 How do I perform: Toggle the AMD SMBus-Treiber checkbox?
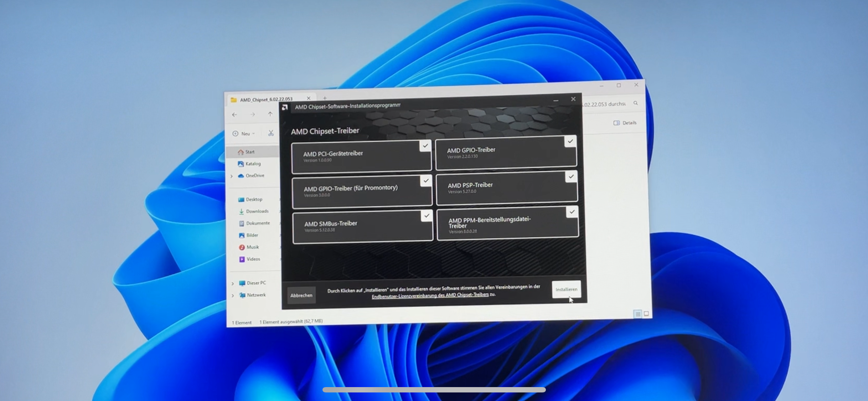[427, 216]
